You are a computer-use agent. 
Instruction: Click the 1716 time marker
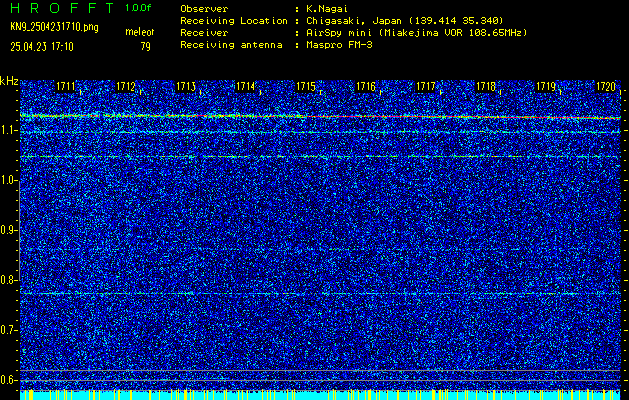coord(366,86)
